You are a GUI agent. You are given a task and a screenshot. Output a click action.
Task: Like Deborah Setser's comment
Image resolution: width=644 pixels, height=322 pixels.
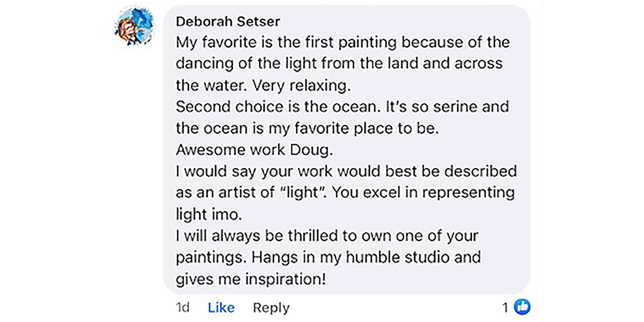click(x=221, y=308)
